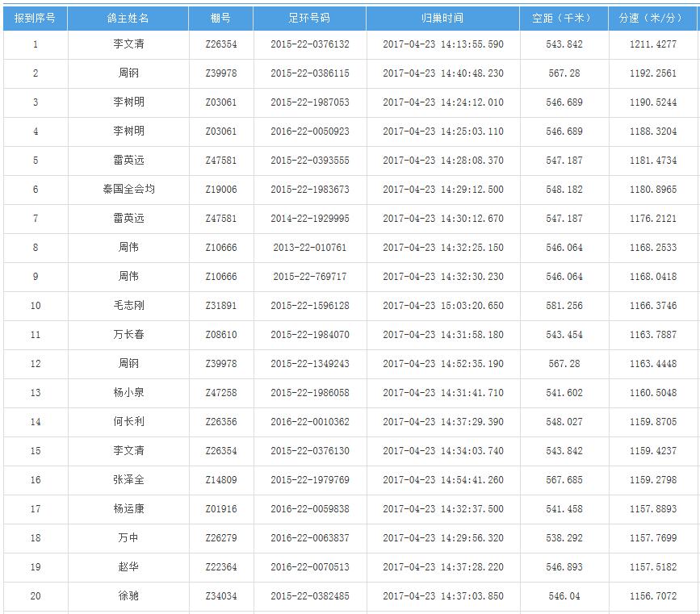Select homing time 14:54:41.260 cell
700x614 pixels.
442,480
